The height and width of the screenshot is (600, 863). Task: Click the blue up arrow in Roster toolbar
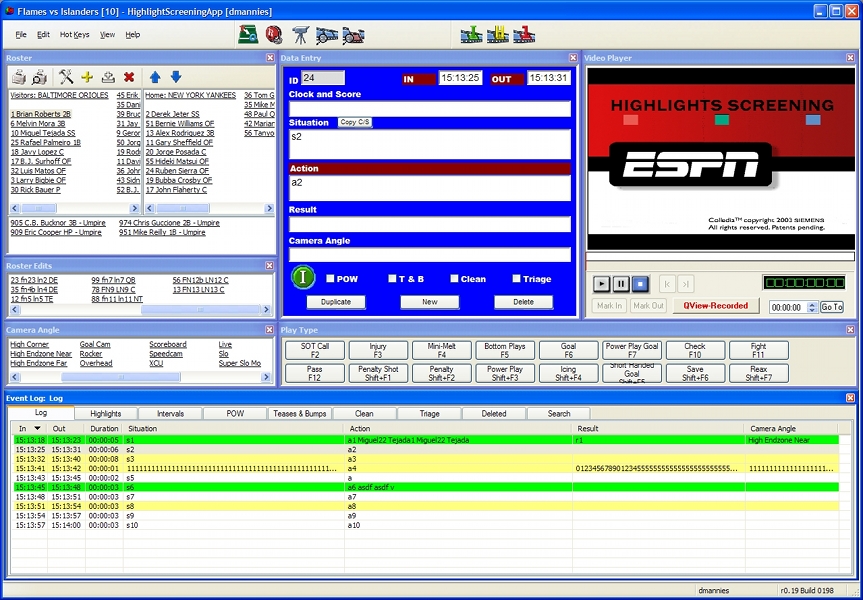(x=155, y=77)
